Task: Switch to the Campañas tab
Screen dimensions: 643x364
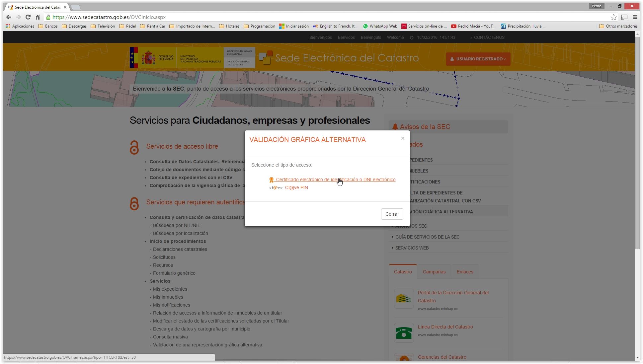Action: (x=434, y=272)
